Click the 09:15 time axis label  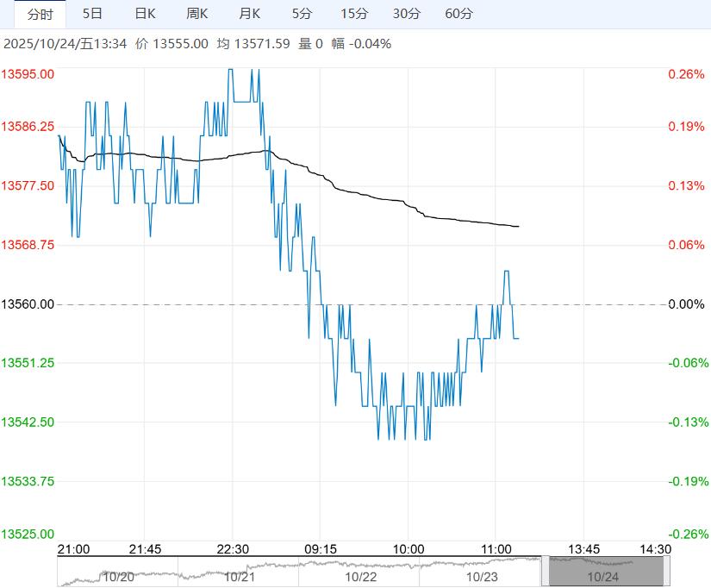(320, 549)
